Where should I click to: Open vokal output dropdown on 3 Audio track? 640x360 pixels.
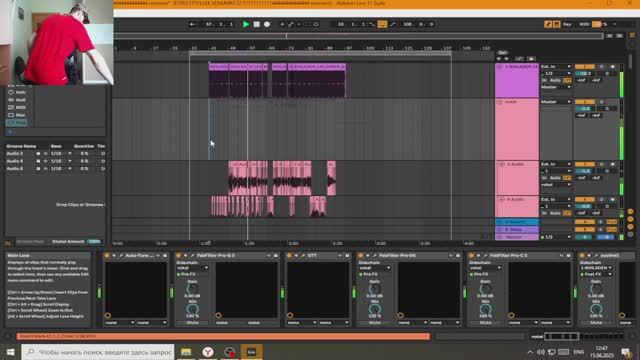point(556,185)
